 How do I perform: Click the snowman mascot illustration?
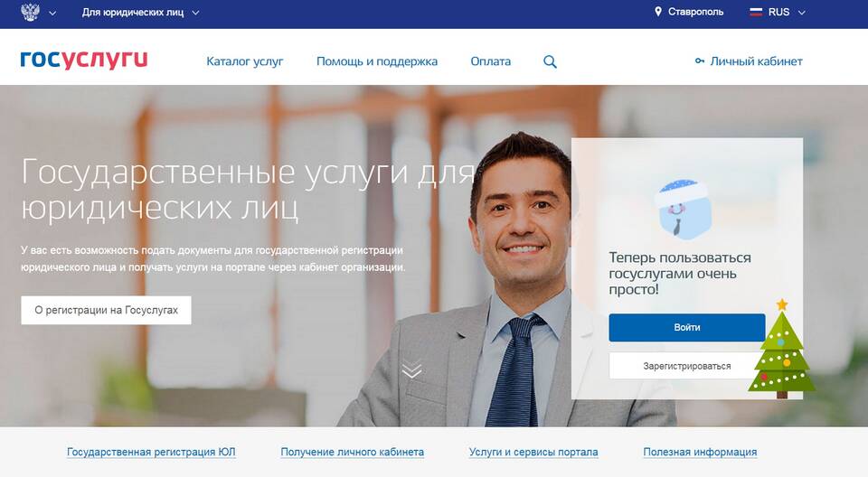[x=683, y=208]
